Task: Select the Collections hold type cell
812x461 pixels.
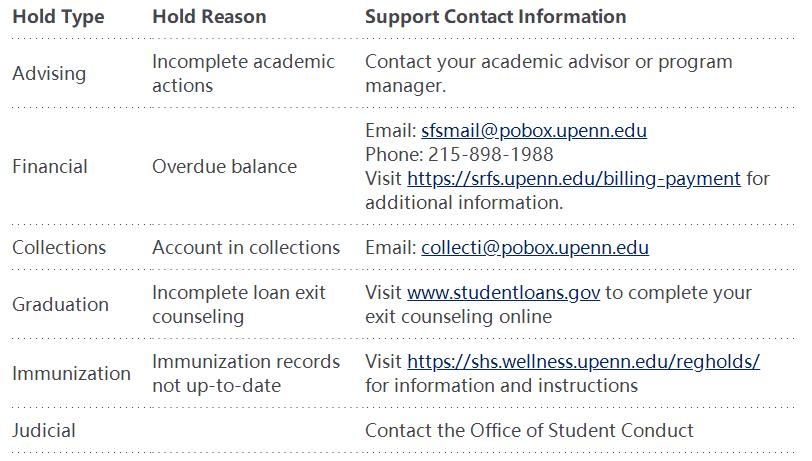Action: click(59, 248)
